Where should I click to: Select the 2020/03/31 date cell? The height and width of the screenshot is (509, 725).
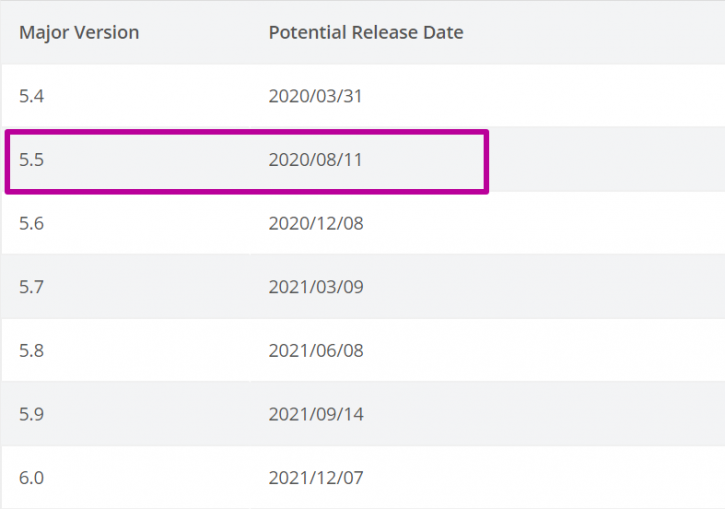tap(315, 96)
